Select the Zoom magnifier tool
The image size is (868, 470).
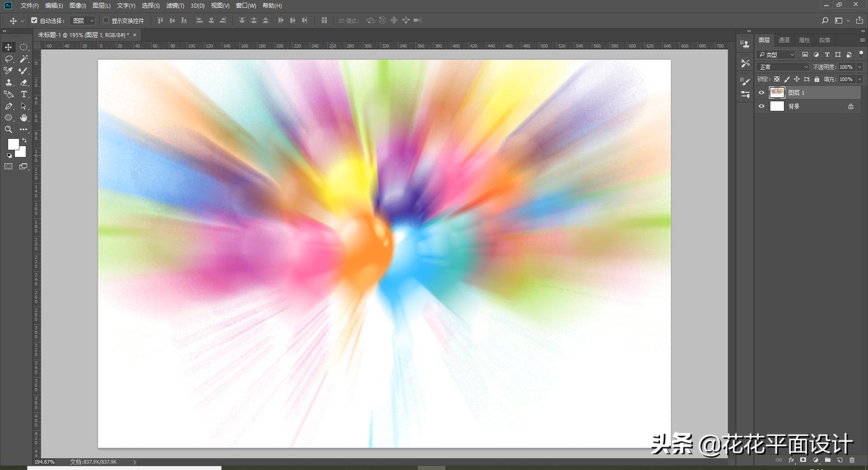(x=9, y=129)
